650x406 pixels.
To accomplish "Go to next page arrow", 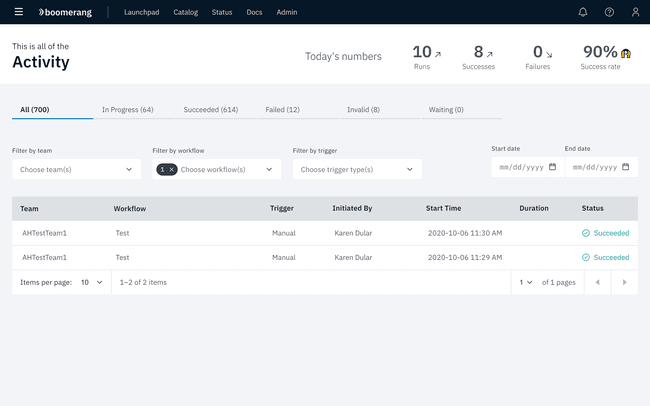I will [624, 282].
